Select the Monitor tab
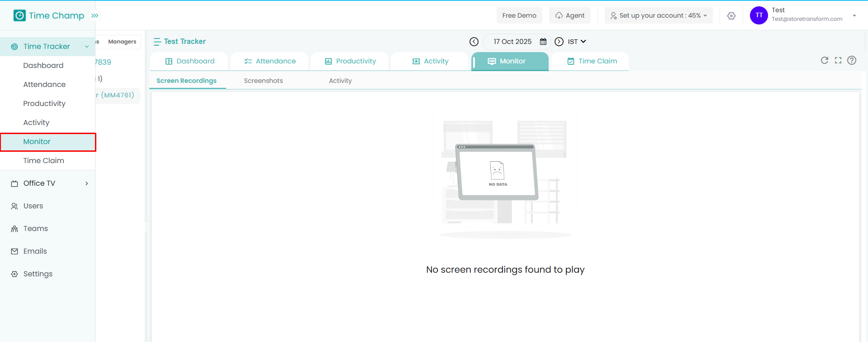 point(510,61)
